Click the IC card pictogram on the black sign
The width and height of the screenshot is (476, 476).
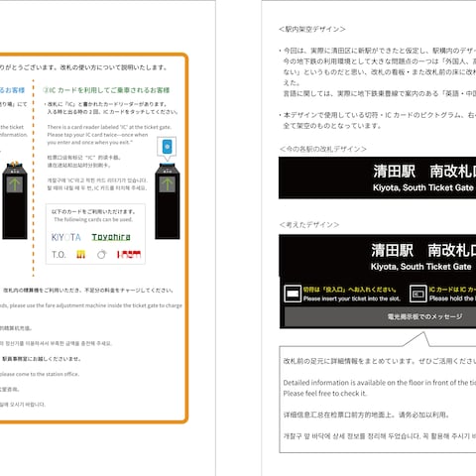pos(418,294)
